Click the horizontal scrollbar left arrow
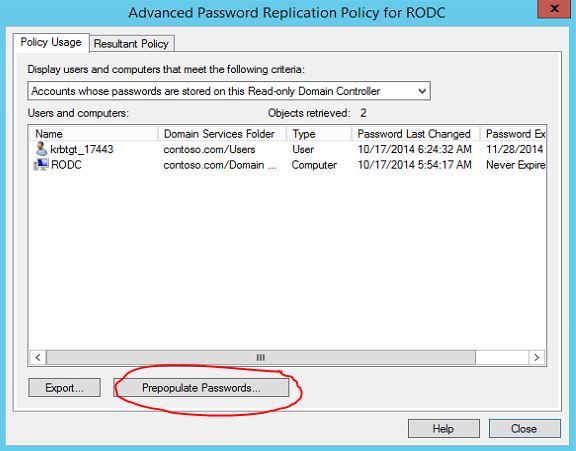576x451 pixels. pyautogui.click(x=38, y=357)
